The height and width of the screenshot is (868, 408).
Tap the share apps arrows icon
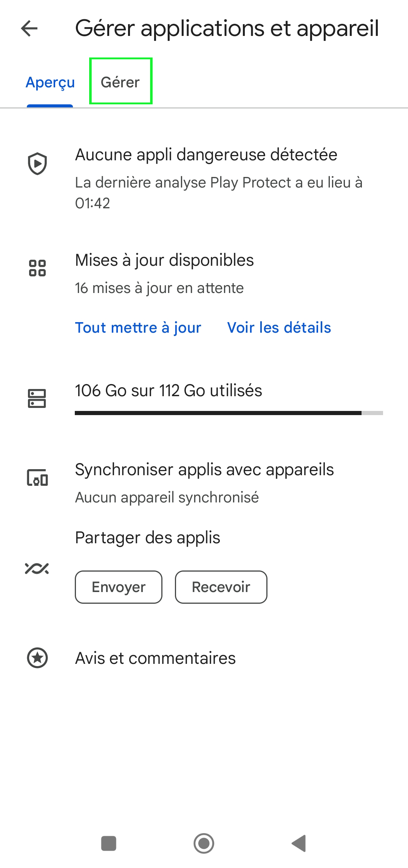click(x=37, y=568)
